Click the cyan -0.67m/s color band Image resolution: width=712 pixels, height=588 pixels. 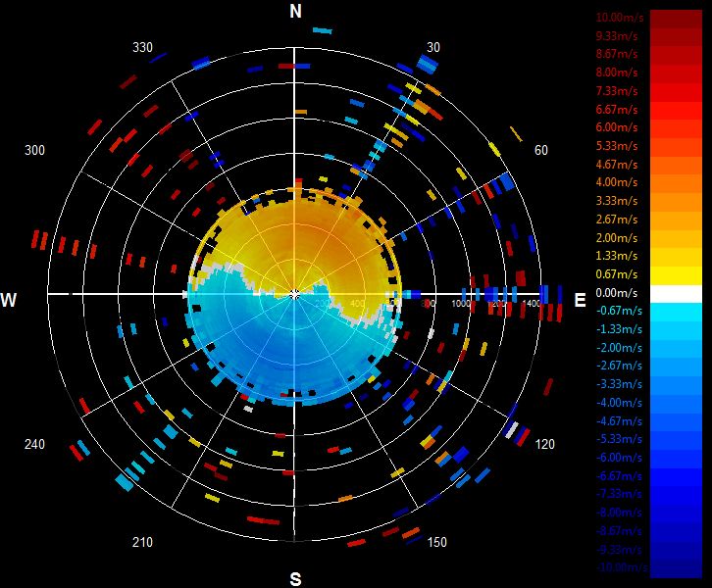click(x=676, y=313)
